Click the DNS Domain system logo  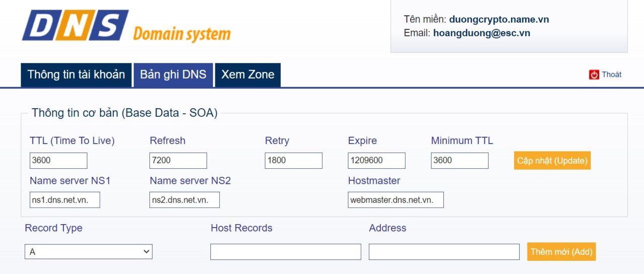click(126, 26)
